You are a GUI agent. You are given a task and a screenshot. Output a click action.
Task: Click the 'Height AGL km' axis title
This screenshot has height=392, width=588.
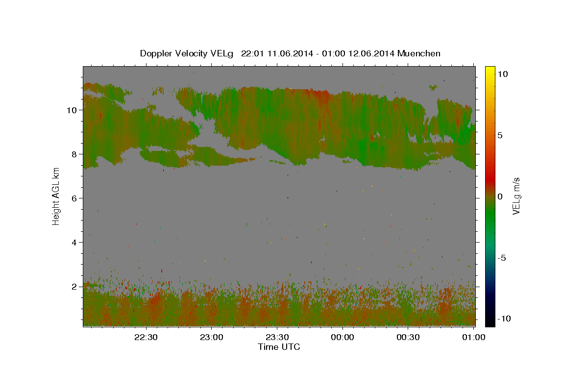[x=56, y=196]
